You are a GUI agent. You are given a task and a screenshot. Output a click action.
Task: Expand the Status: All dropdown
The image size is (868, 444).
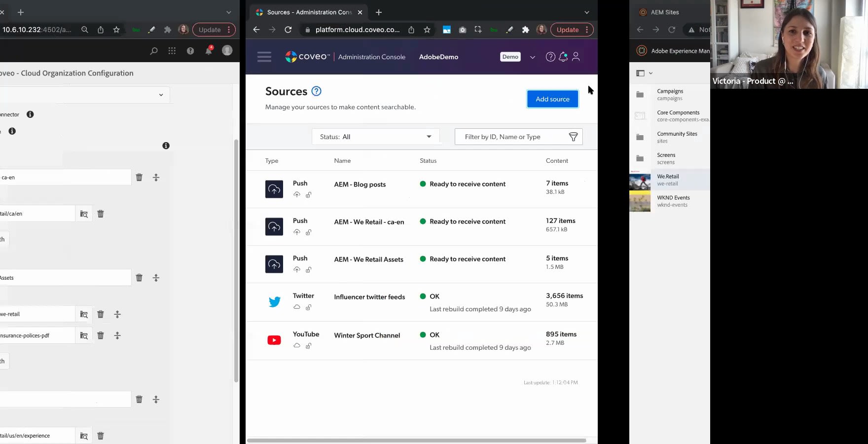tap(375, 137)
